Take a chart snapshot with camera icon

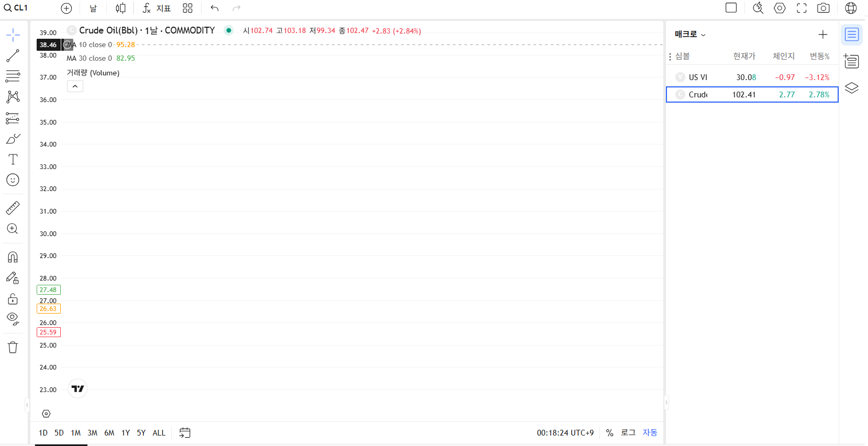click(x=823, y=8)
